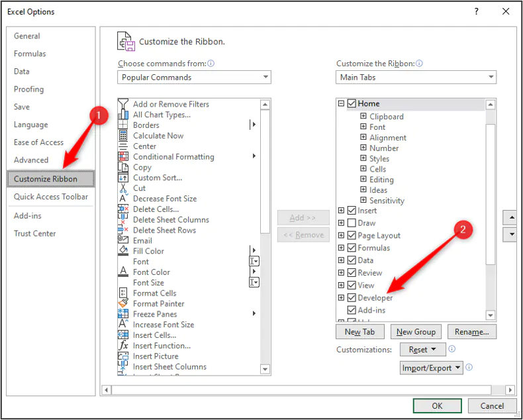Click the Cancel button
The width and height of the screenshot is (523, 420).
(492, 405)
